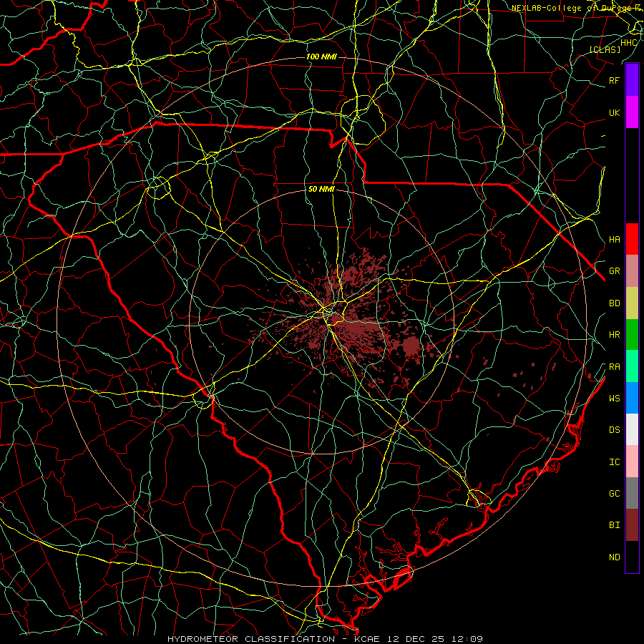Click the RA legend label
The height and width of the screenshot is (644, 644).
[614, 367]
